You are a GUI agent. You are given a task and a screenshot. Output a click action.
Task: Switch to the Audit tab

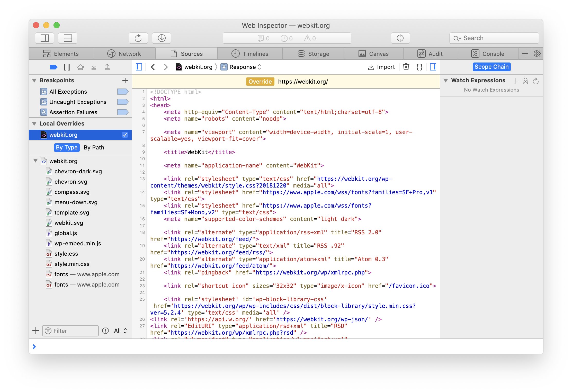(x=430, y=54)
